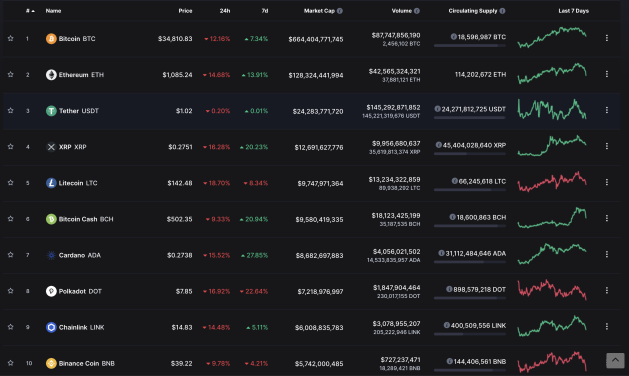The image size is (629, 376).
Task: Click the Bitcoin circulating supply progress bar
Action: coord(470,46)
